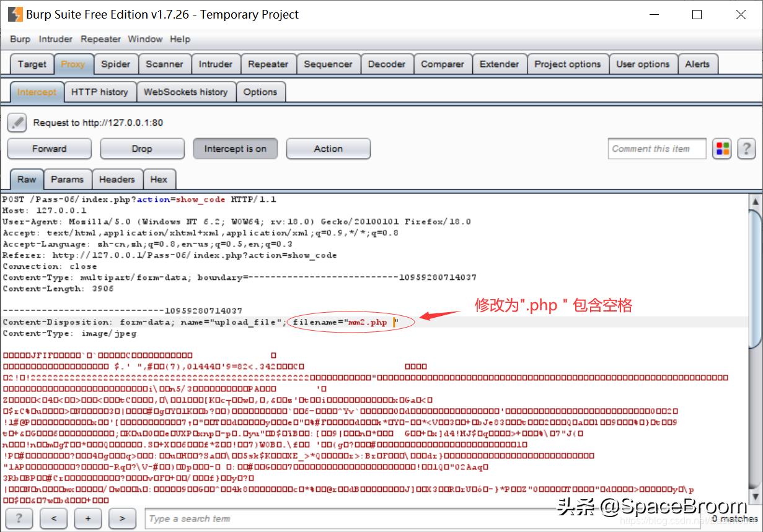Click the Host: 127.0.0.1 header line
This screenshot has height=532, width=763.
coord(45,211)
